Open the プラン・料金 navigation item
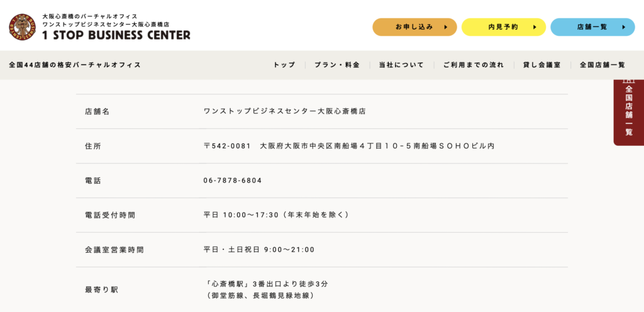 337,65
